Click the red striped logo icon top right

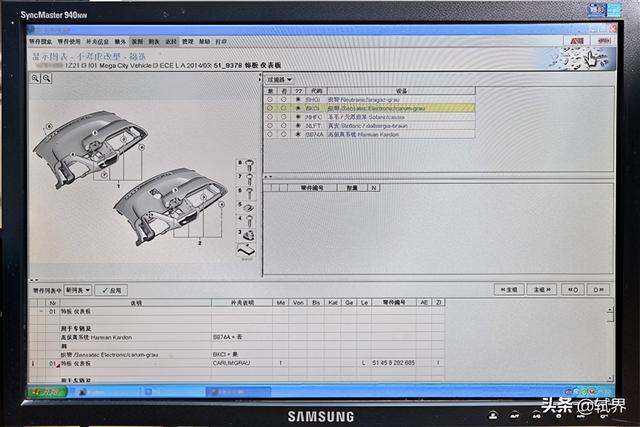(577, 41)
